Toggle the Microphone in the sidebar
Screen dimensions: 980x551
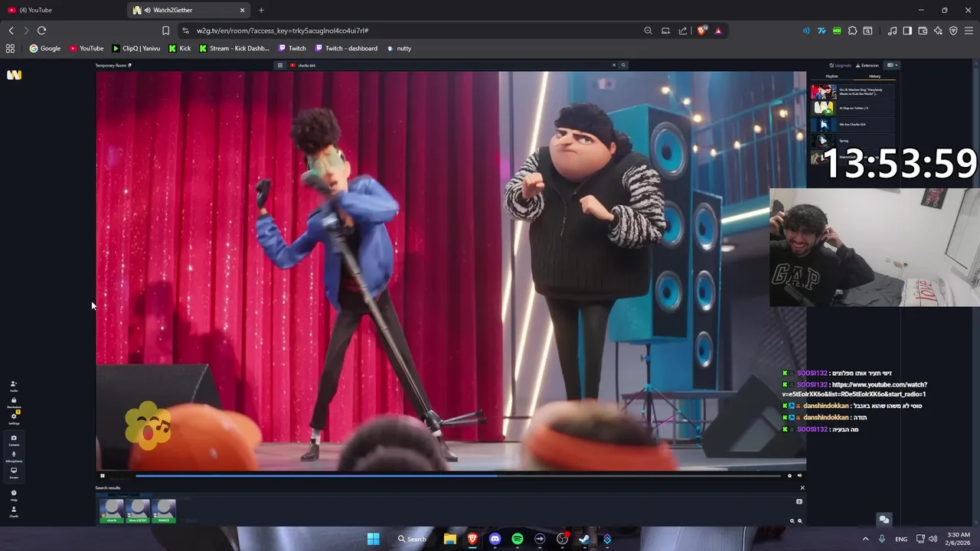click(14, 456)
